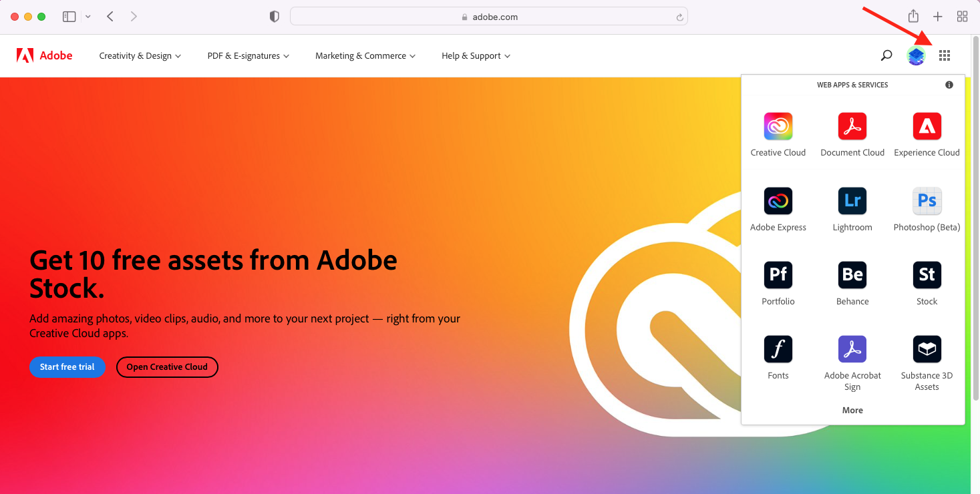Open the Adobe Acrobat Sign icon

(x=852, y=348)
